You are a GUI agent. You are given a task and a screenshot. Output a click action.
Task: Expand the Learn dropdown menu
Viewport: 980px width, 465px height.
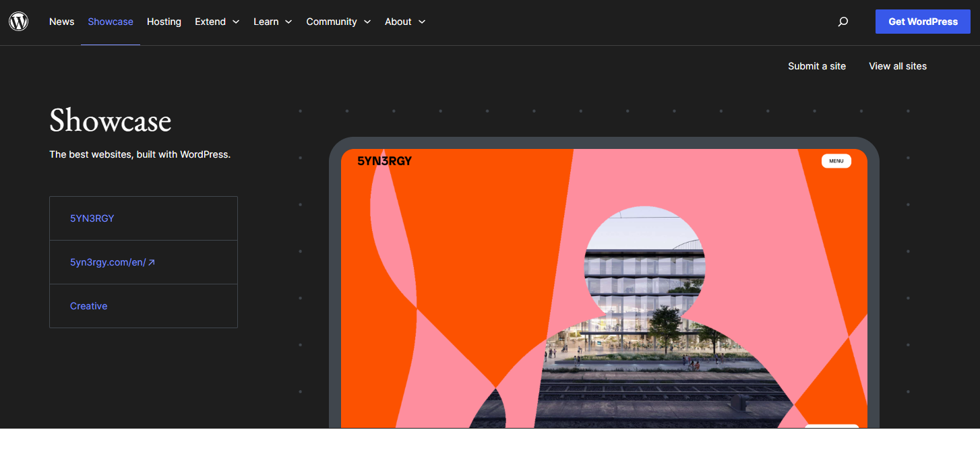[272, 22]
